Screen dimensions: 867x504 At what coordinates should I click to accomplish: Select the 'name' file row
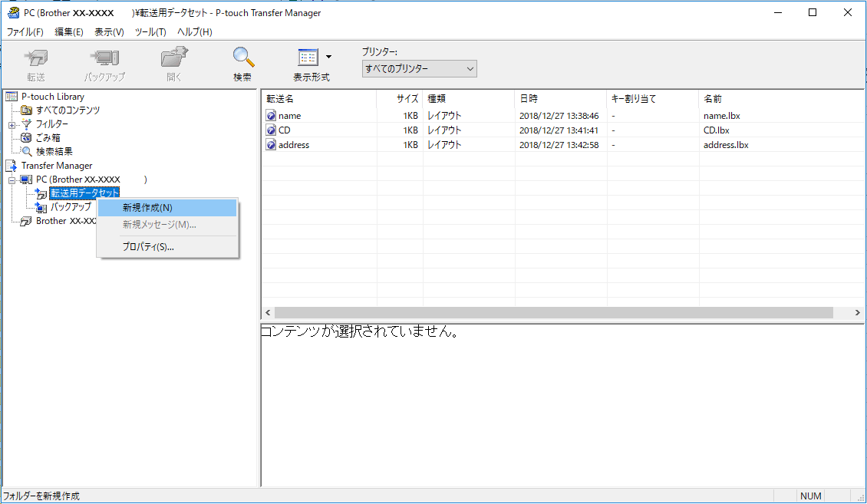pos(562,116)
